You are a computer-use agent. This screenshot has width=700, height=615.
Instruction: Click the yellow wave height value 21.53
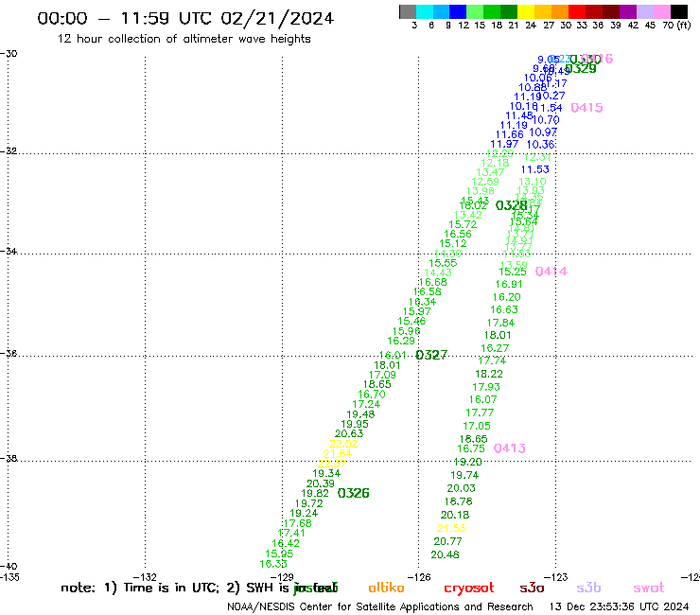point(451,528)
